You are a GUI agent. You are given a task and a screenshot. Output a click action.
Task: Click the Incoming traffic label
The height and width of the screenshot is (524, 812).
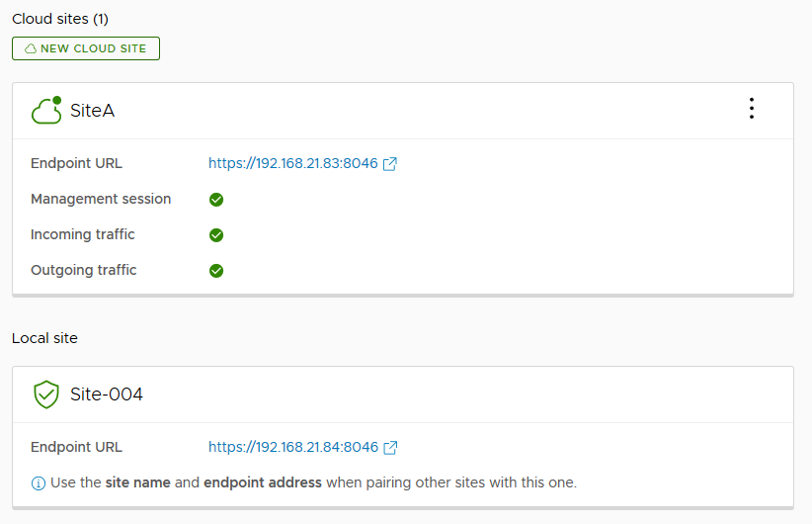pyautogui.click(x=83, y=235)
